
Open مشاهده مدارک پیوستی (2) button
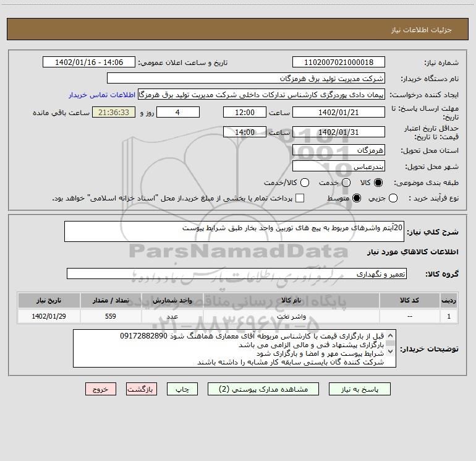[263, 389]
